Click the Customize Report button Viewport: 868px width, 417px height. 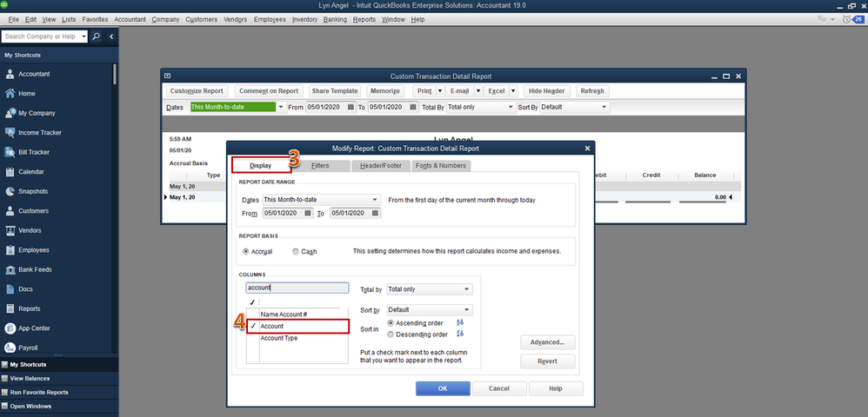point(197,91)
